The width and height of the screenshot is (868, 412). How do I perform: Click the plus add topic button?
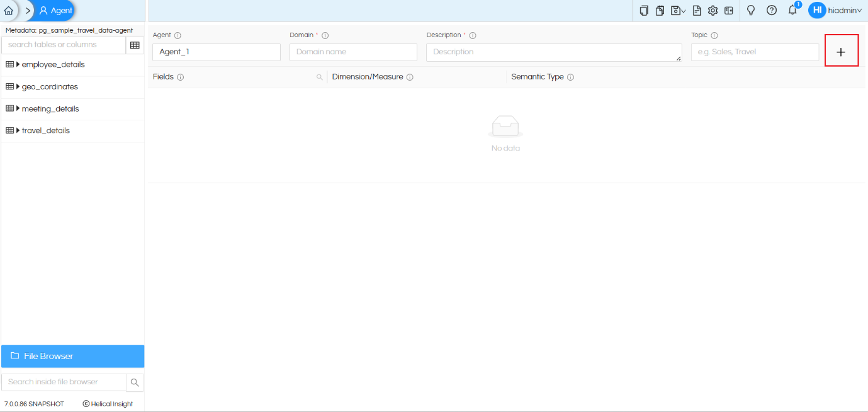point(842,51)
